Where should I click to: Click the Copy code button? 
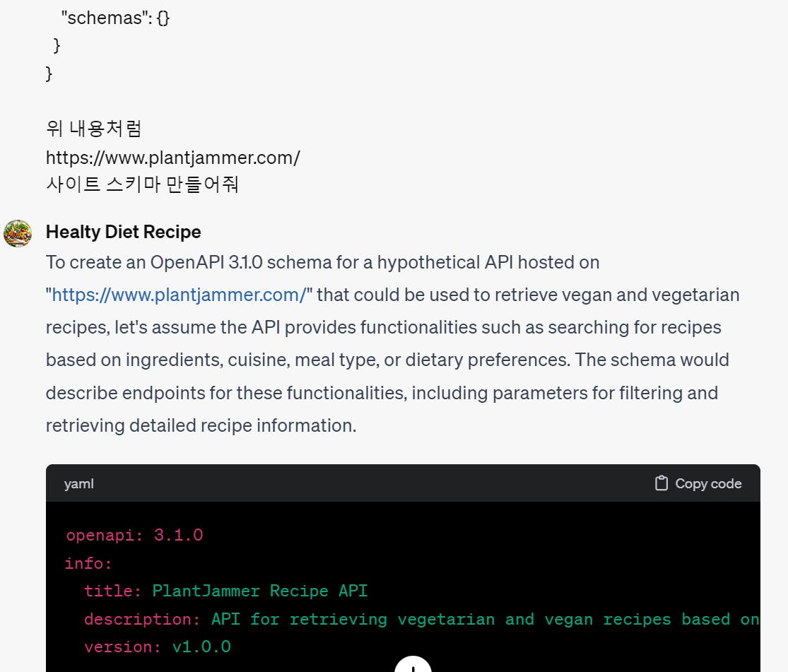click(x=698, y=483)
